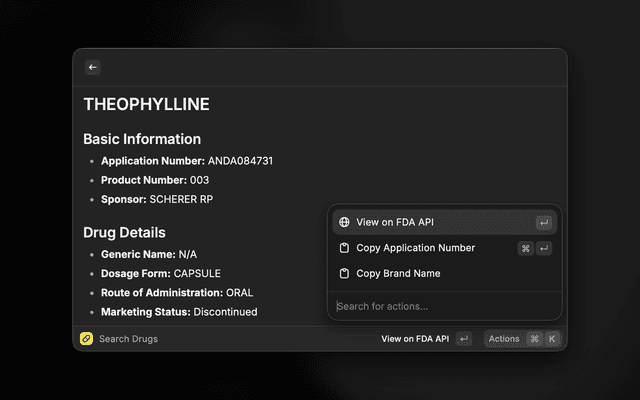This screenshot has height=400, width=640.
Task: Click the globe icon in the actions list
Action: [344, 222]
